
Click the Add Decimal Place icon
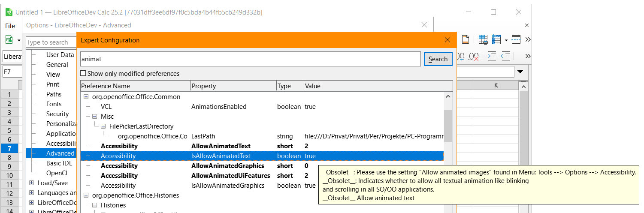pos(461,56)
